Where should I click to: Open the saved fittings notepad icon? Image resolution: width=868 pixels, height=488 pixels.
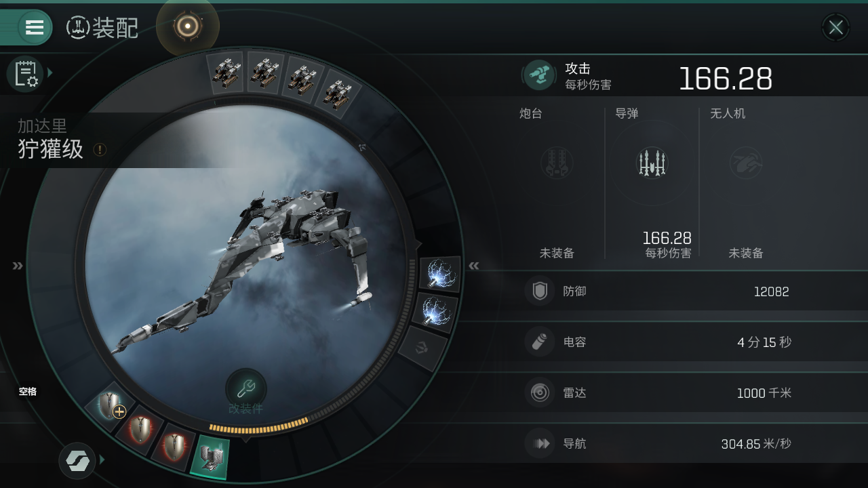tap(26, 73)
